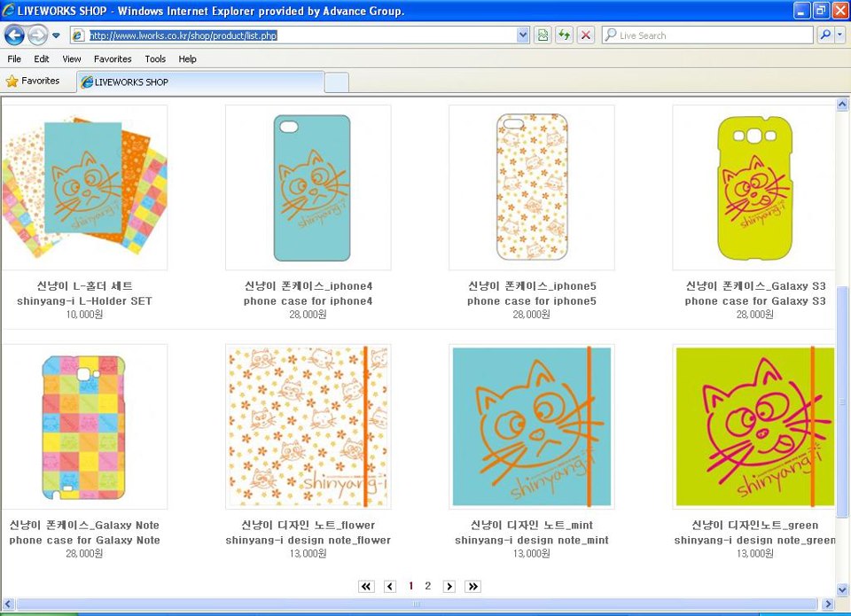The height and width of the screenshot is (616, 851).
Task: Click the 'shinyang-i L-Holder SET' product title
Action: click(84, 301)
